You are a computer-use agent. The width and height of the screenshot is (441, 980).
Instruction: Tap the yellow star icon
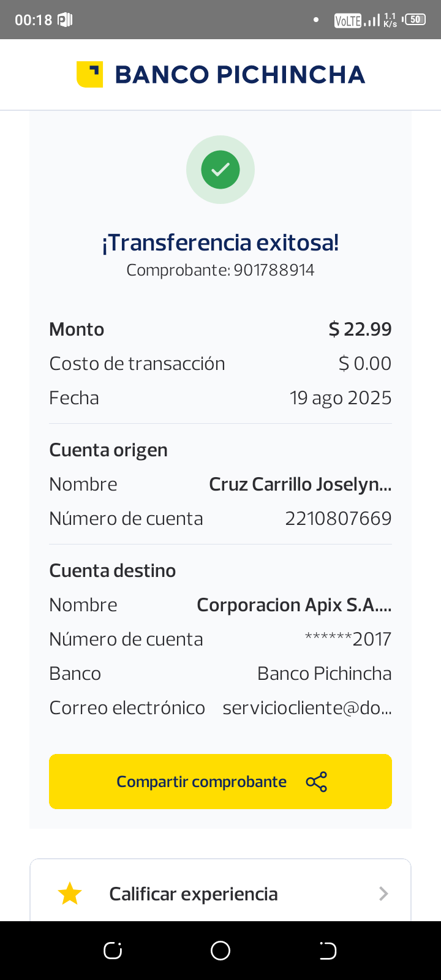point(70,894)
